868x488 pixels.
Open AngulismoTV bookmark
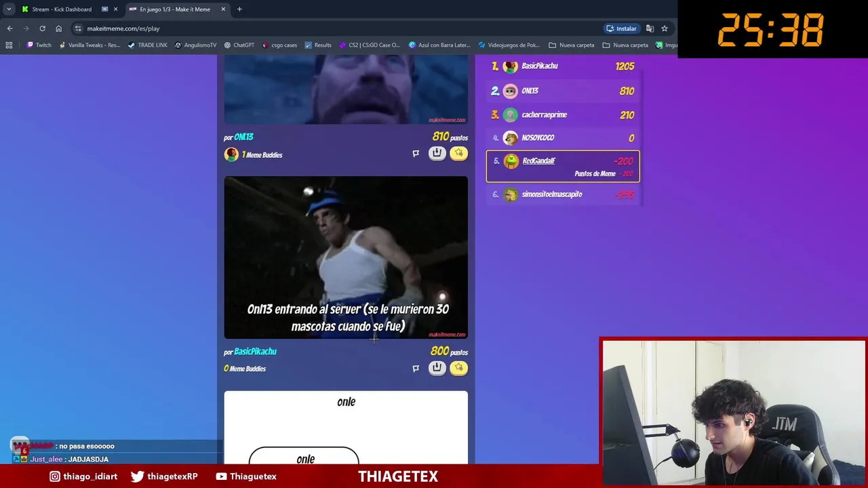click(x=195, y=45)
